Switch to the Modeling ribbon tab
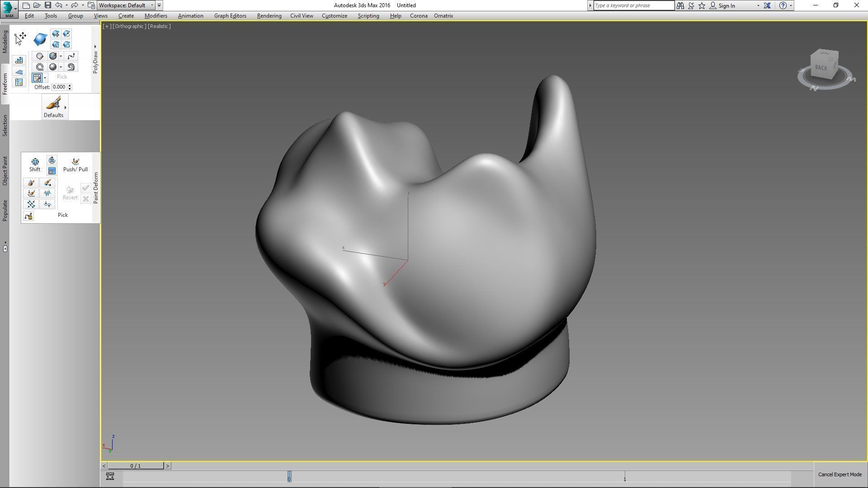The height and width of the screenshot is (488, 868). click(x=5, y=42)
